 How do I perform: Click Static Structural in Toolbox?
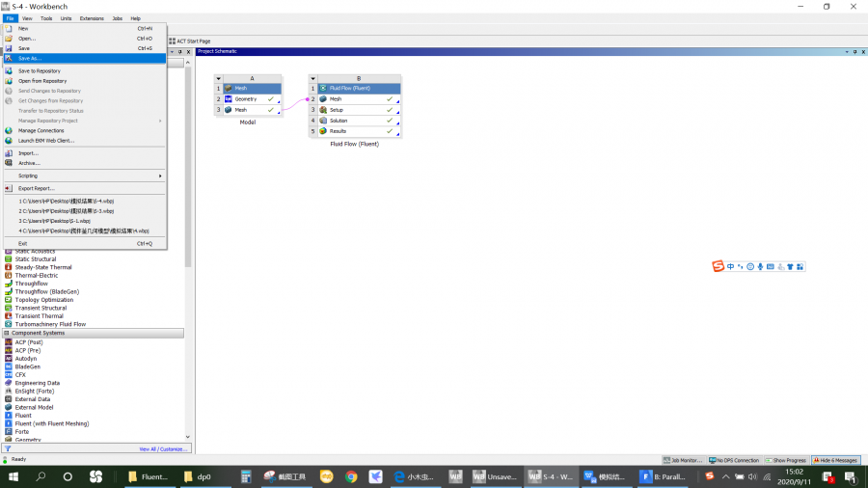tap(36, 258)
